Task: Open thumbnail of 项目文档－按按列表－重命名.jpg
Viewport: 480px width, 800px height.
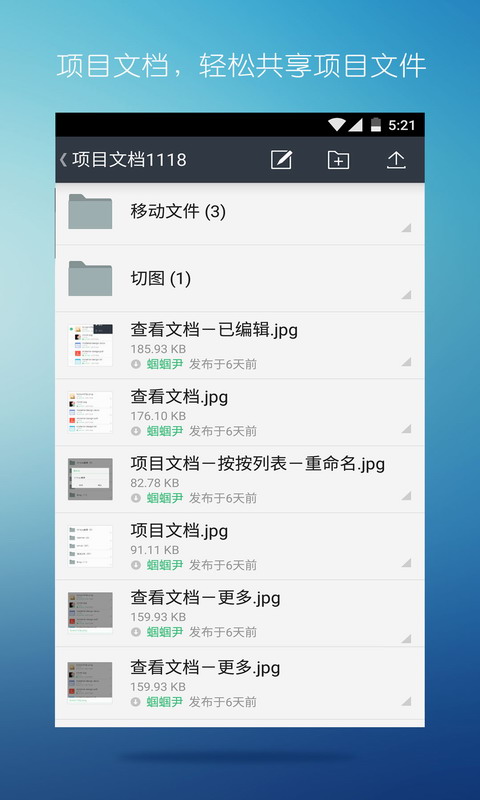Action: [90, 479]
